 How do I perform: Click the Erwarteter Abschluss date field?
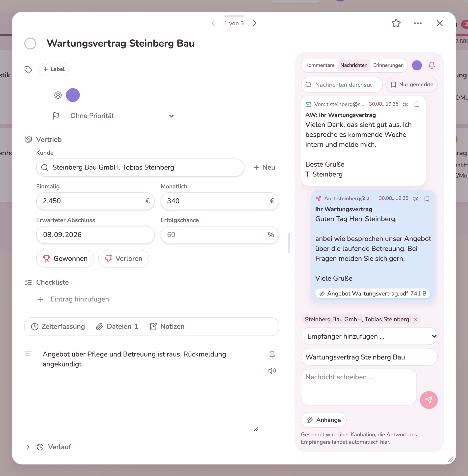tap(95, 235)
